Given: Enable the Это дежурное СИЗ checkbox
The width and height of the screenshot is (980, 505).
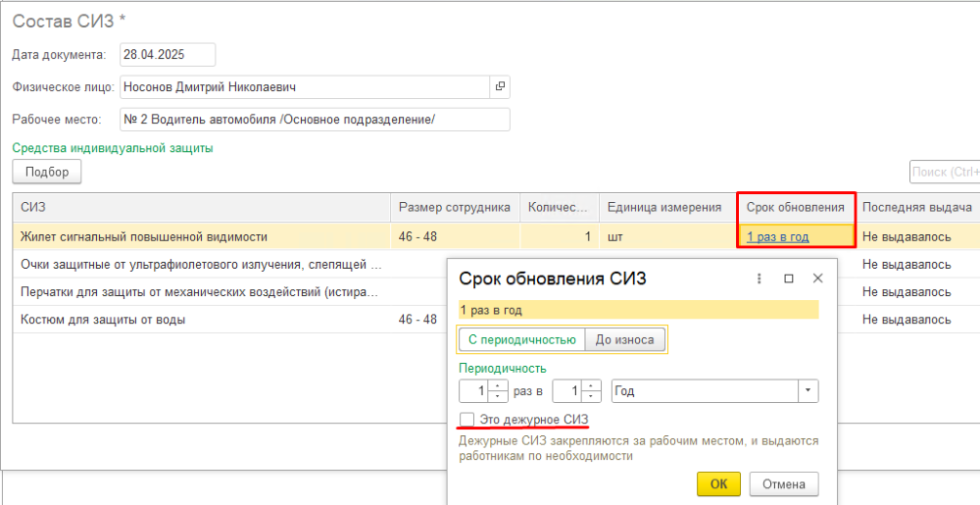Looking at the screenshot, I should [x=467, y=420].
